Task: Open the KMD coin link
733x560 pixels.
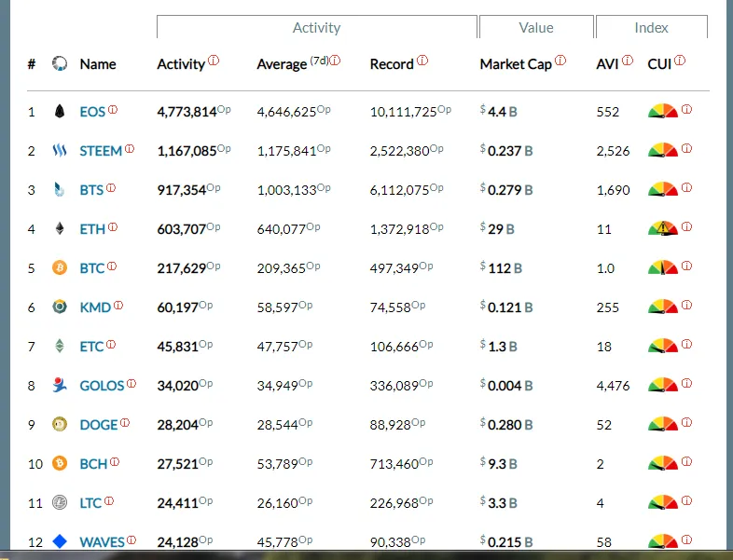Action: 95,307
